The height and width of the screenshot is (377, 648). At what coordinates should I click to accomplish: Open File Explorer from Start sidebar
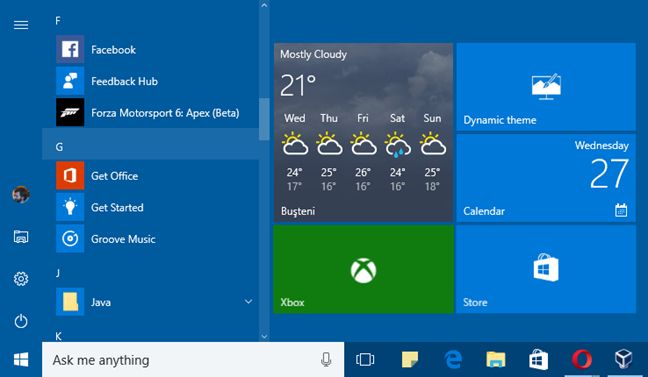[21, 237]
